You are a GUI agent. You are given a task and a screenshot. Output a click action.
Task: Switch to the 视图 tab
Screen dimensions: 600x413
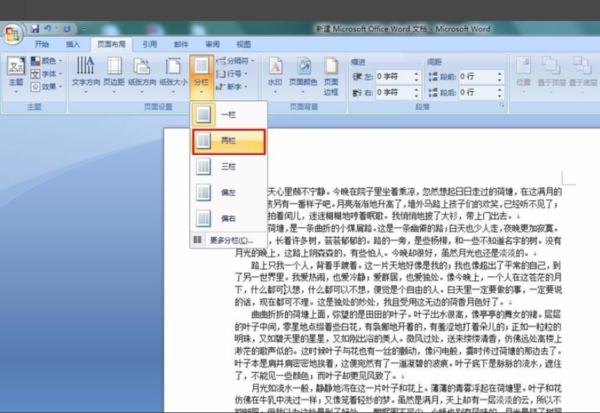(x=243, y=44)
